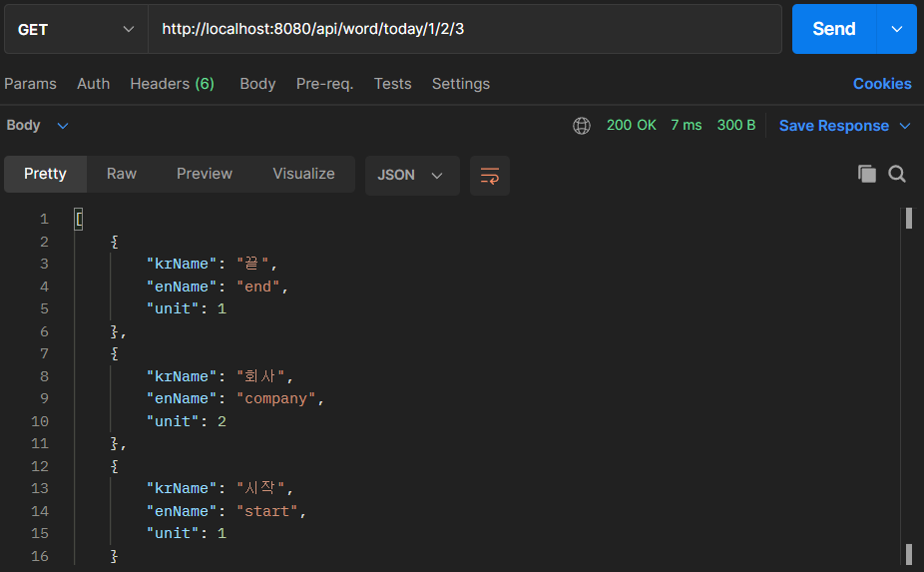Click the "company" enName value
Screen dimensions: 924x572
[275, 399]
